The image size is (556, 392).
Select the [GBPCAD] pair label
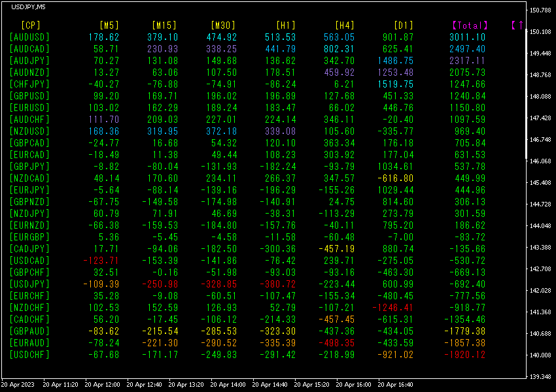29,143
